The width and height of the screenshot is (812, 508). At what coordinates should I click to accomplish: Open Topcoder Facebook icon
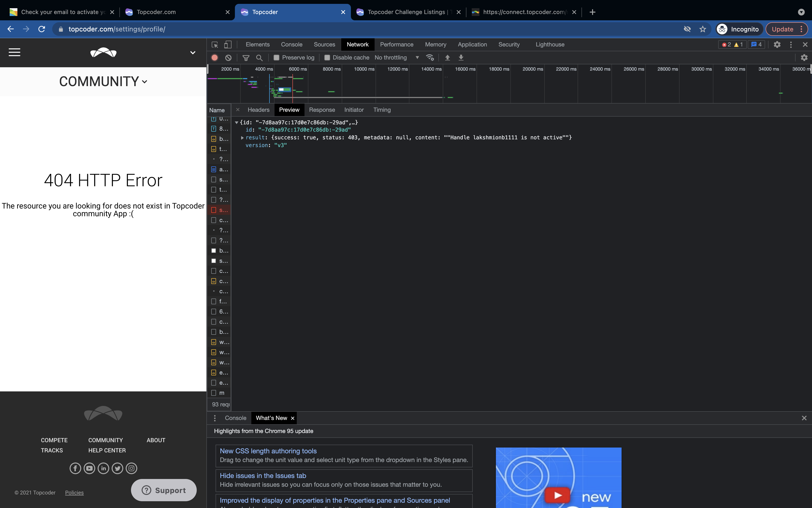[75, 468]
